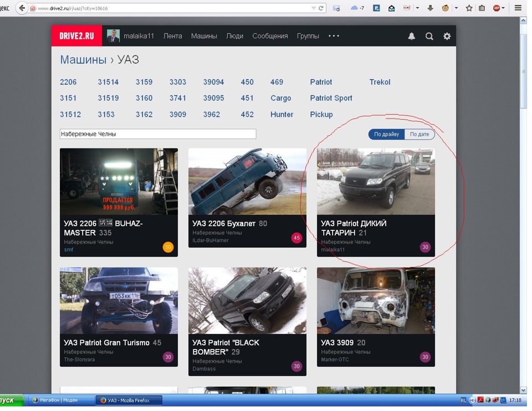Click the browser back arrow button
Viewport: 532px width, 411px height.
pos(22,8)
